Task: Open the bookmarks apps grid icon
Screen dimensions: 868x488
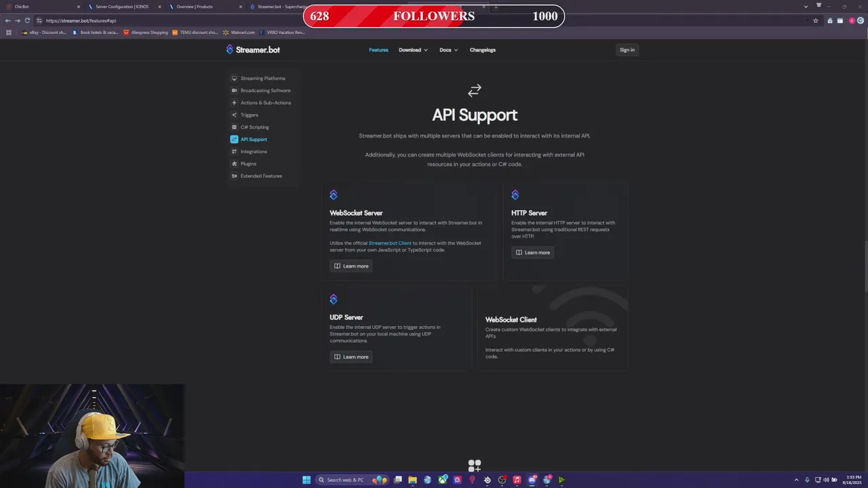Action: point(8,32)
